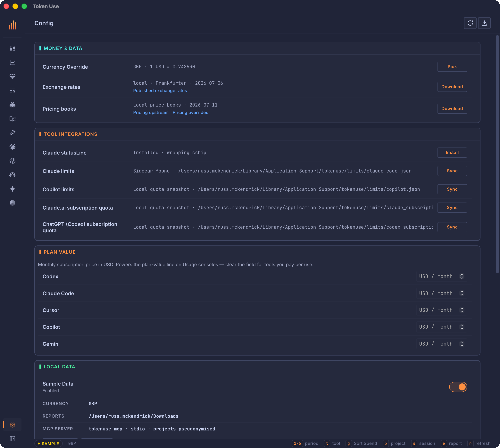Download the Pricing books
The height and width of the screenshot is (448, 500).
pyautogui.click(x=452, y=108)
